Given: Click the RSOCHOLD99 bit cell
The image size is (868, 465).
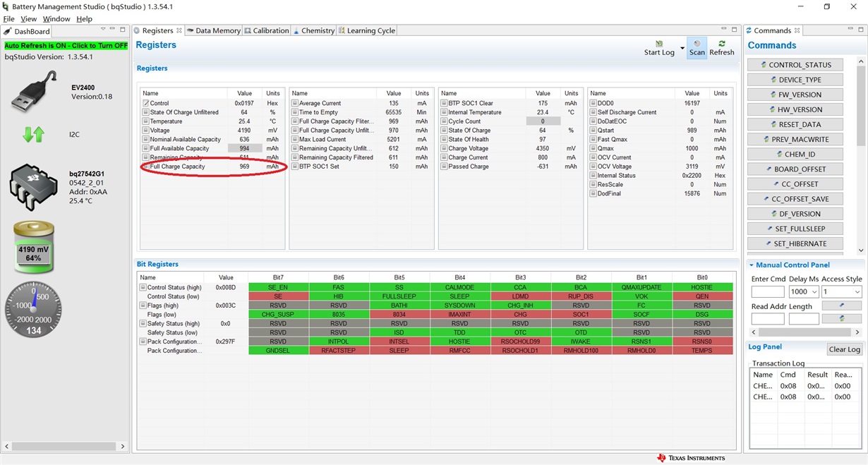Looking at the screenshot, I should pos(520,342).
